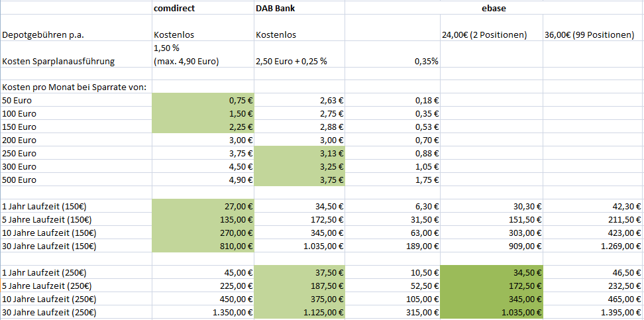
Task: Click the 189,00 € cell
Action: click(392, 246)
